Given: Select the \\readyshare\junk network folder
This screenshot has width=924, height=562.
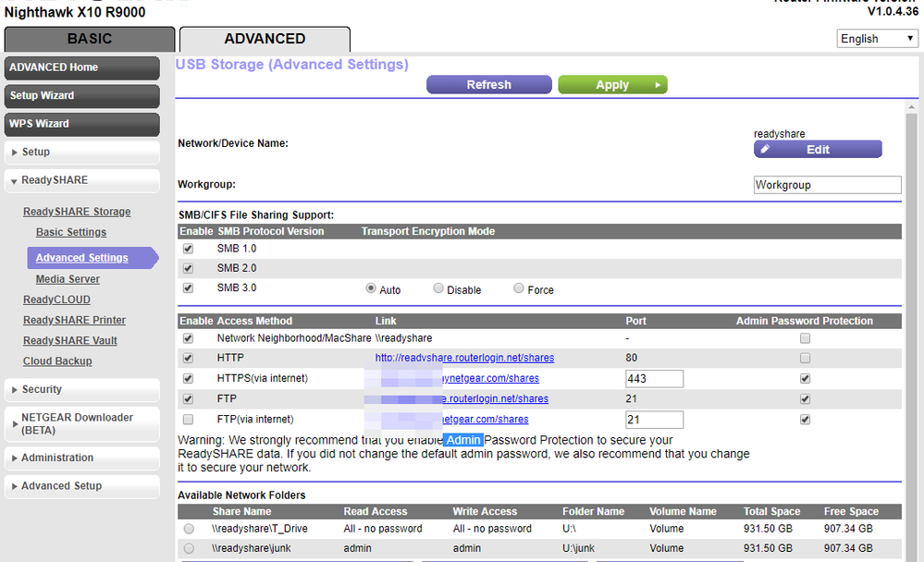Looking at the screenshot, I should point(188,548).
